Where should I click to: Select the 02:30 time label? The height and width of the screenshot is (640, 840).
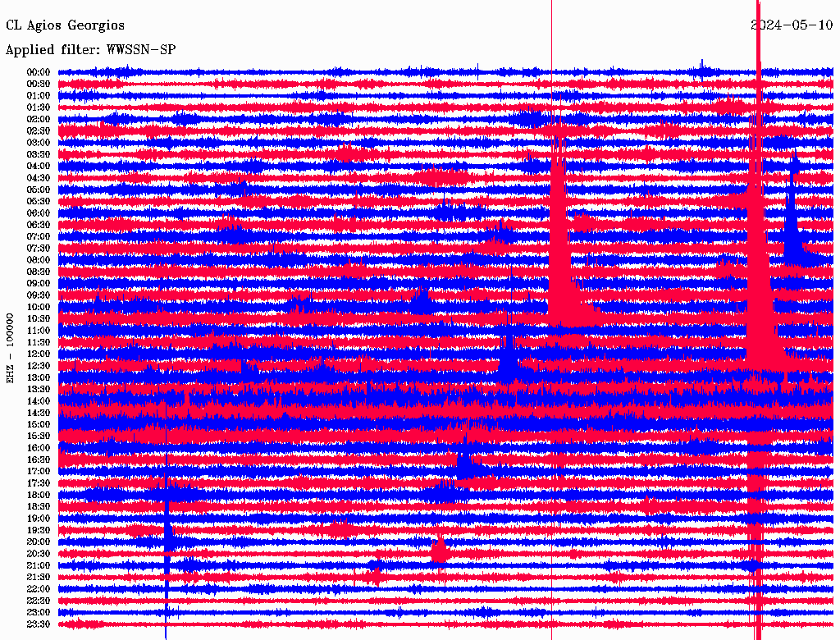coord(39,130)
